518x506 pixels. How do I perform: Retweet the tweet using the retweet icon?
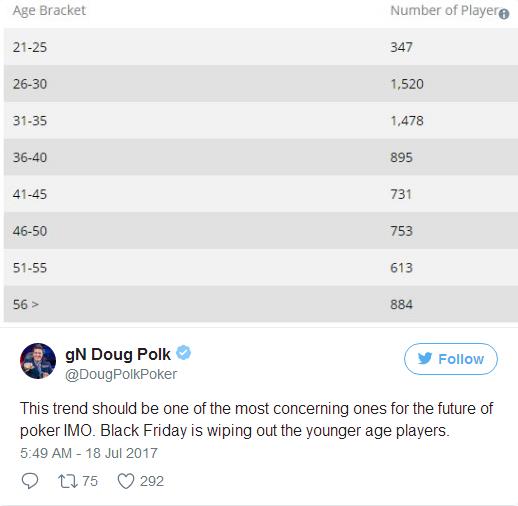pyautogui.click(x=68, y=481)
